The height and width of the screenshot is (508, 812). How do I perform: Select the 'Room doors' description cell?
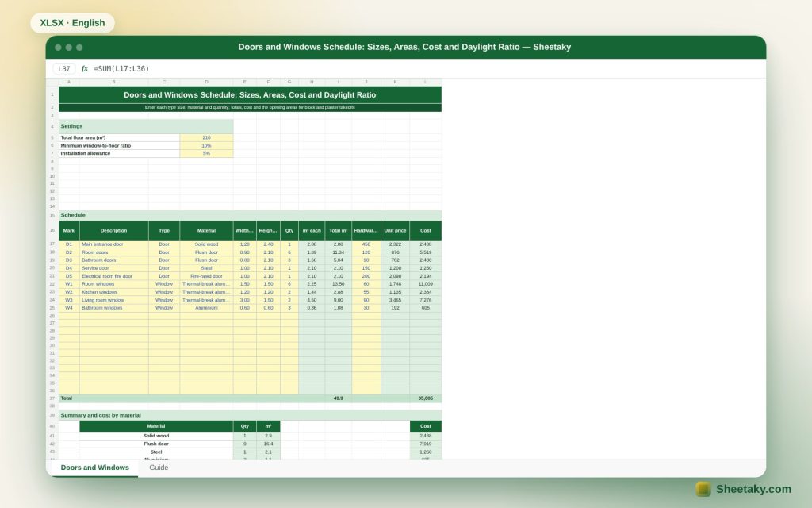pos(114,252)
